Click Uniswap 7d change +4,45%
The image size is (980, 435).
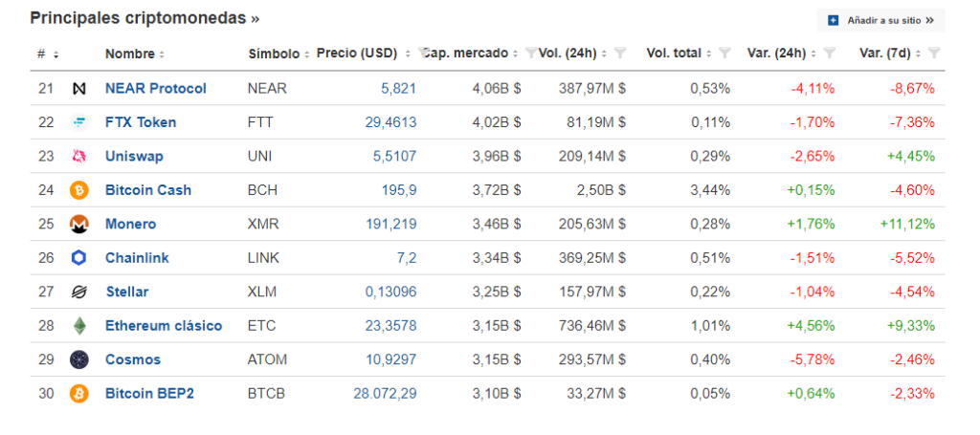pos(911,156)
